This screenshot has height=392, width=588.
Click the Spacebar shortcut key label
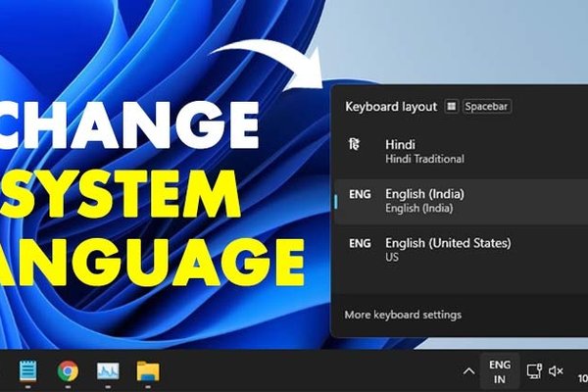point(487,107)
